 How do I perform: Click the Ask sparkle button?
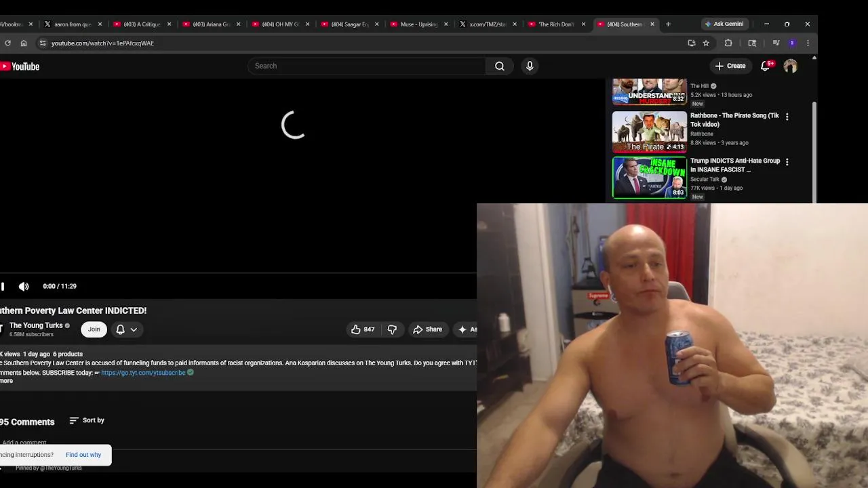click(x=467, y=329)
